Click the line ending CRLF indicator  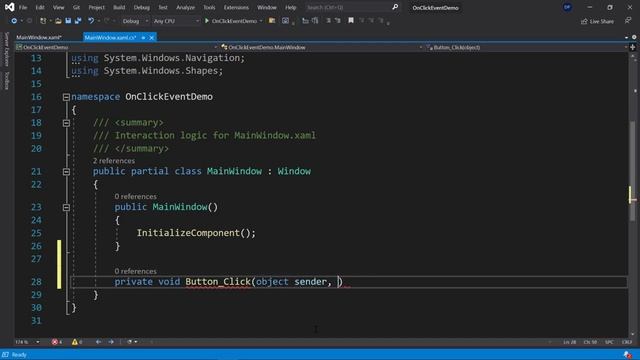coord(627,342)
